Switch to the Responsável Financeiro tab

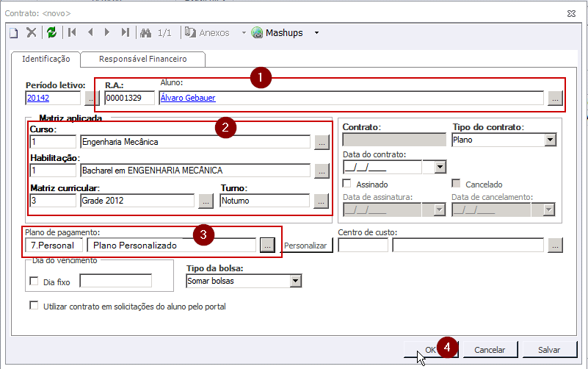(142, 58)
